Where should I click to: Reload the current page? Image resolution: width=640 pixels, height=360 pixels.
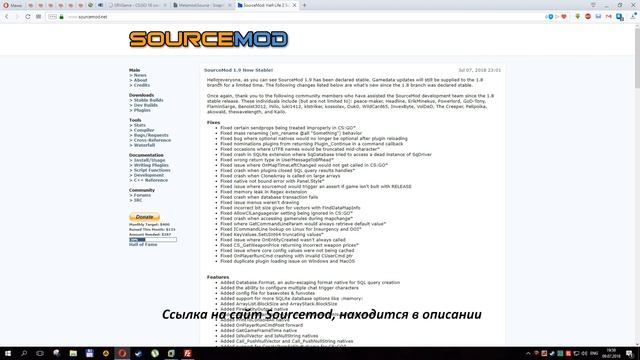[x=27, y=17]
